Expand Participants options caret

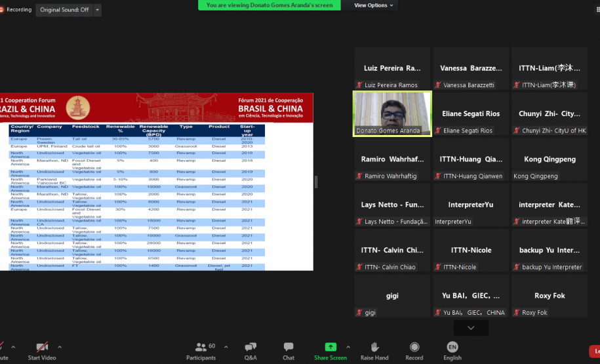tap(226, 346)
